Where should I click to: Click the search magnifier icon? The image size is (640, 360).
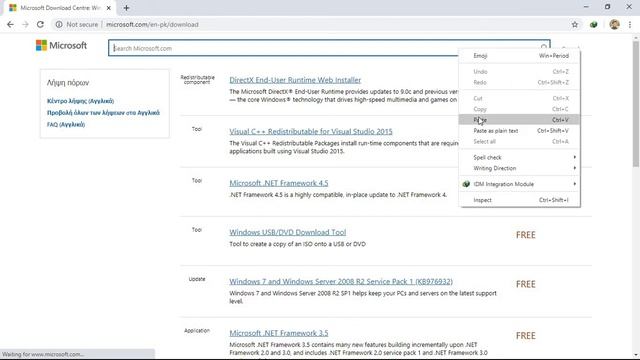coord(544,48)
